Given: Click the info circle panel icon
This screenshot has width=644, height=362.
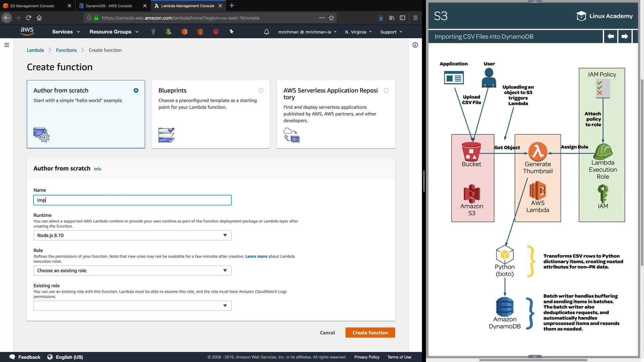Looking at the screenshot, I should (x=415, y=45).
